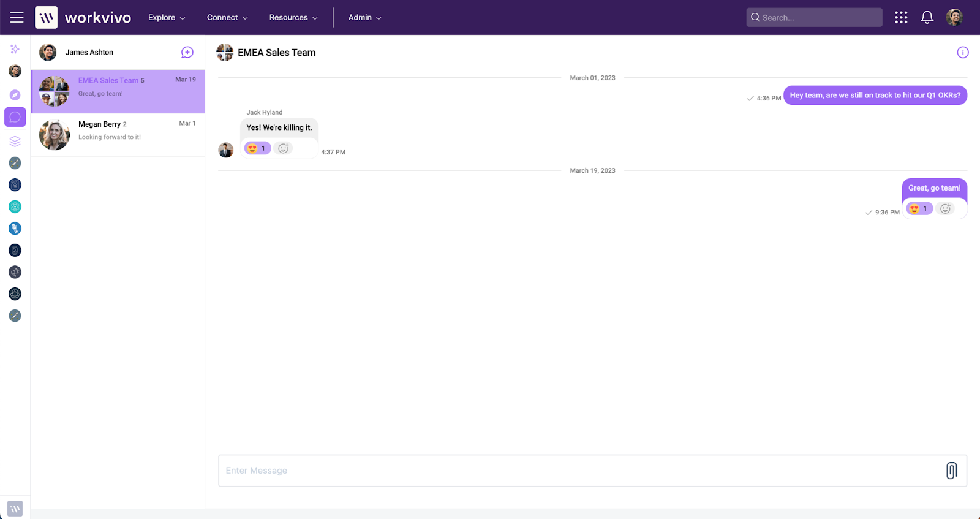Screen dimensions: 980x519
Task: Click the EMEA Sales Team header group avatar
Action: tap(225, 53)
